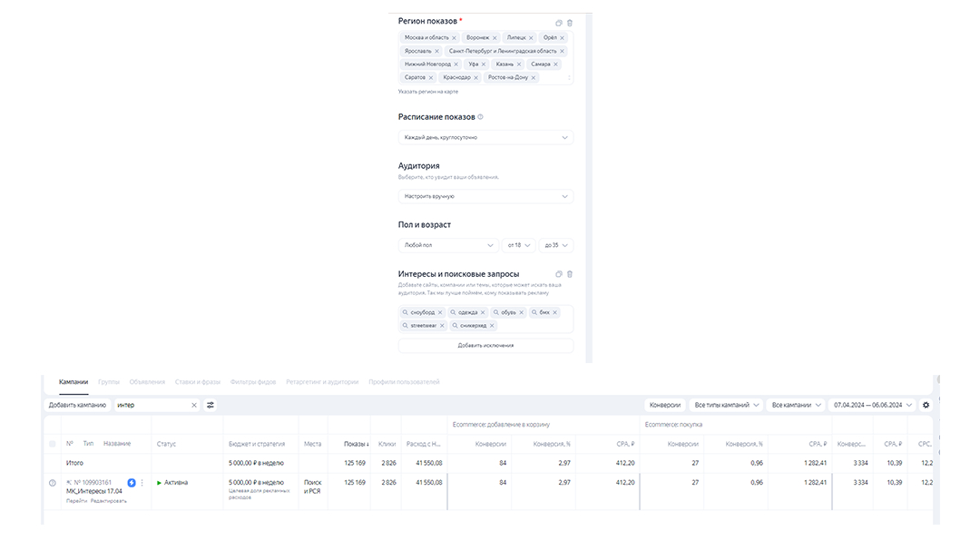Clear the интер campaign search field
The image size is (980, 551).
tap(194, 405)
